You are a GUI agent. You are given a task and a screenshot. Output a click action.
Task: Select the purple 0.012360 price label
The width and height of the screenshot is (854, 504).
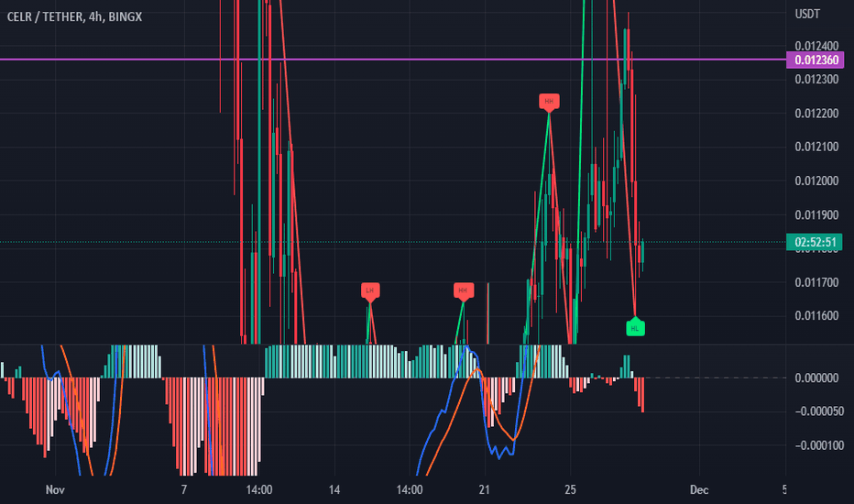816,60
